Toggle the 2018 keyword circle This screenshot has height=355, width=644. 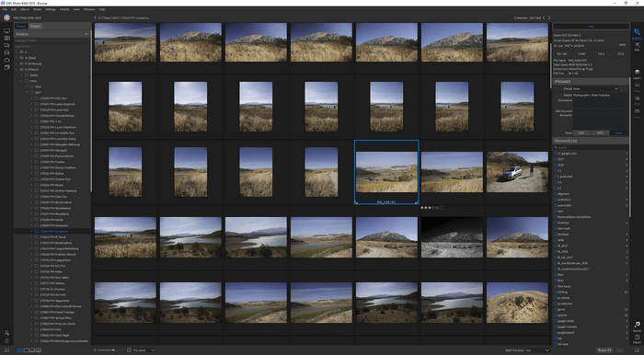tap(556, 165)
